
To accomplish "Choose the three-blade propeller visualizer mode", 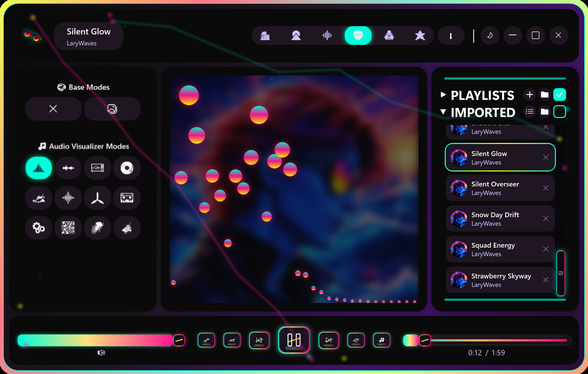I will coord(97,198).
